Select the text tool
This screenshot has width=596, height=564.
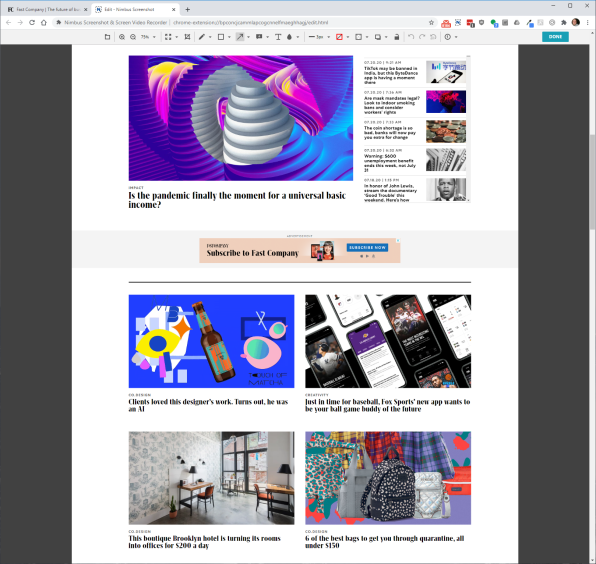click(278, 37)
